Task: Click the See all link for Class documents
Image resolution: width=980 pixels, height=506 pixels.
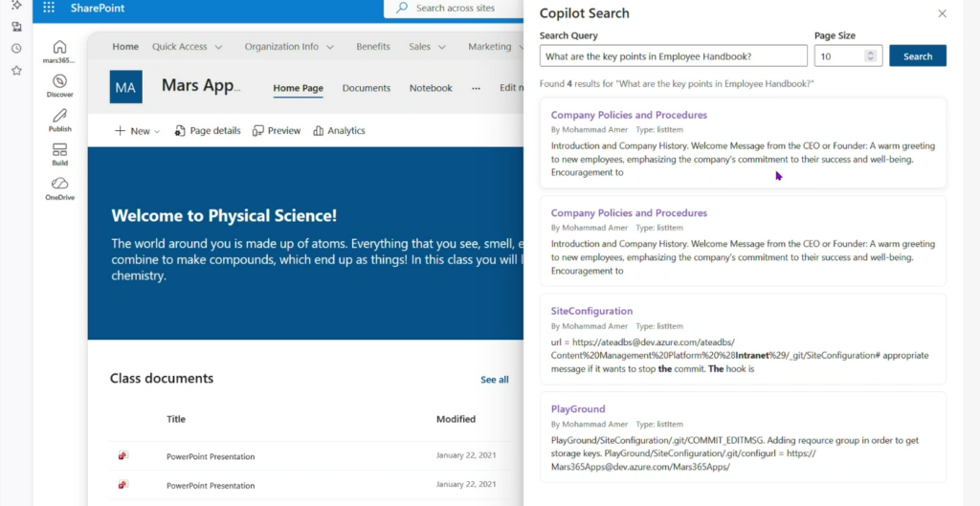Action: tap(495, 380)
